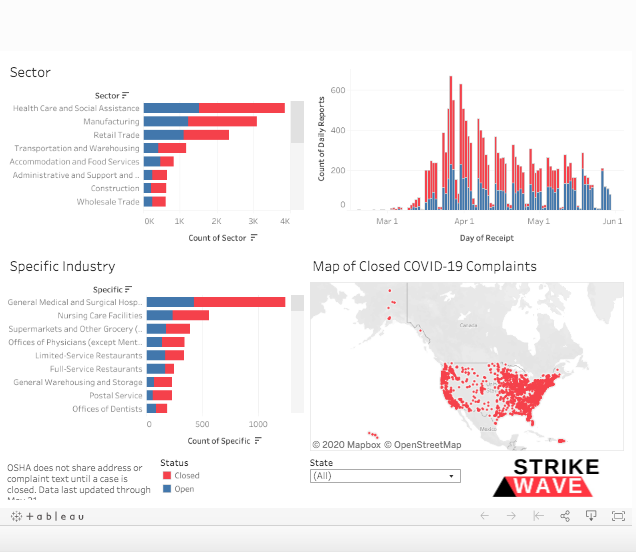Viewport: 636px width, 552px height.
Task: Click the Strikewave logo image
Action: coord(555,478)
